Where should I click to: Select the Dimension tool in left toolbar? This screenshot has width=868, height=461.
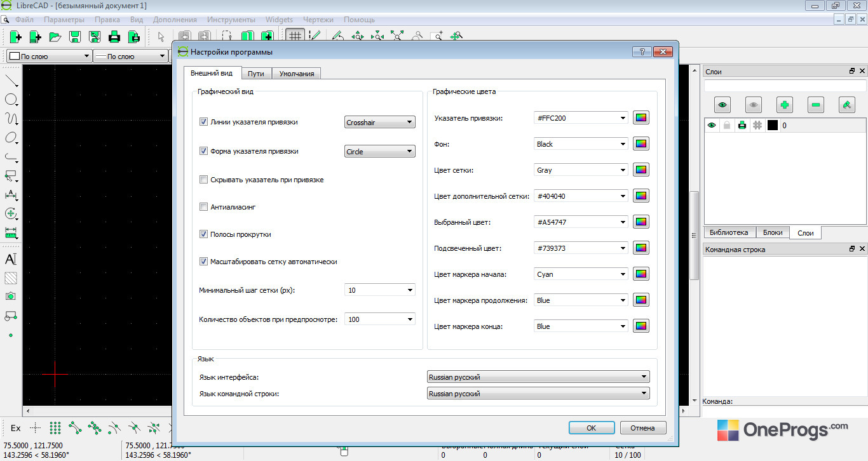click(x=11, y=195)
